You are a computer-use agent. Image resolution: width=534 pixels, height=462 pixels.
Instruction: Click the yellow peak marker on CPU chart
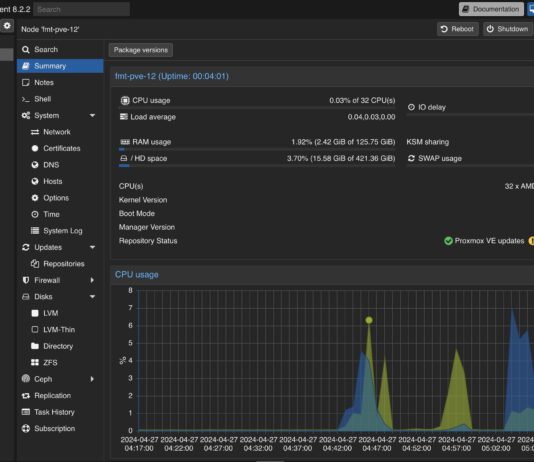[x=369, y=320]
